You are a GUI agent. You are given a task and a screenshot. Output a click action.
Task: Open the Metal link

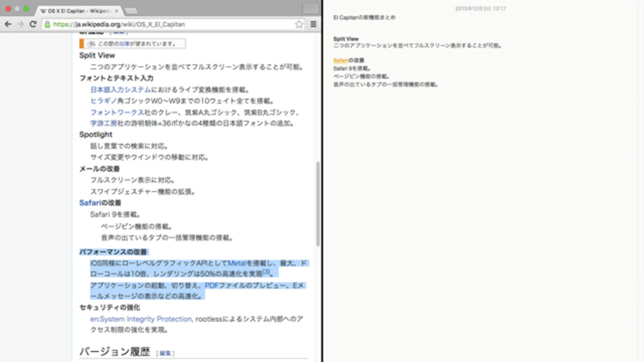coord(236,263)
